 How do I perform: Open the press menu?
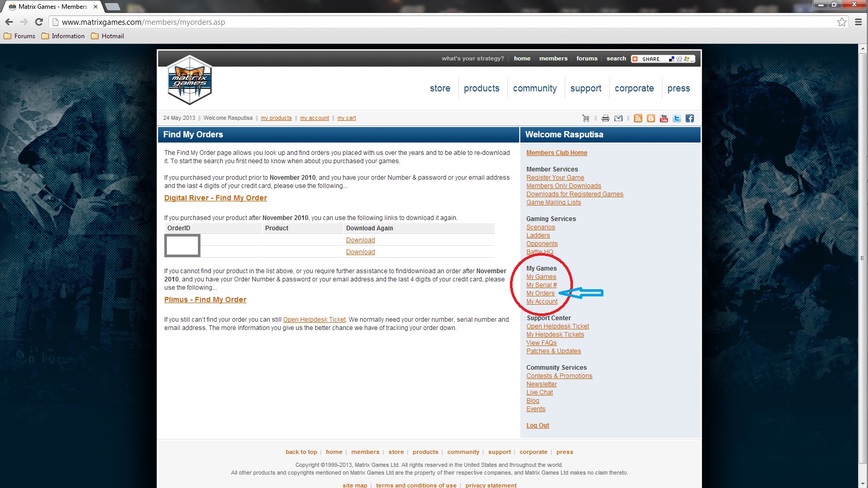tap(679, 88)
